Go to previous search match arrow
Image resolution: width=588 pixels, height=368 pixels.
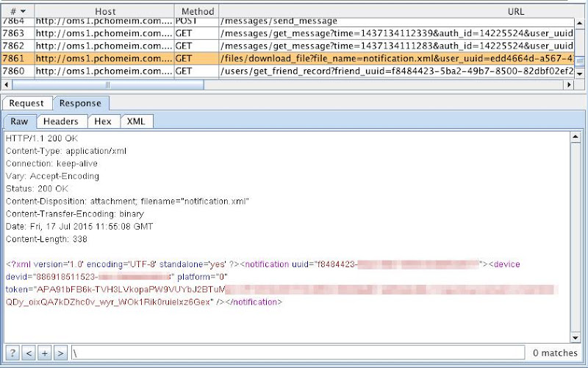29,353
